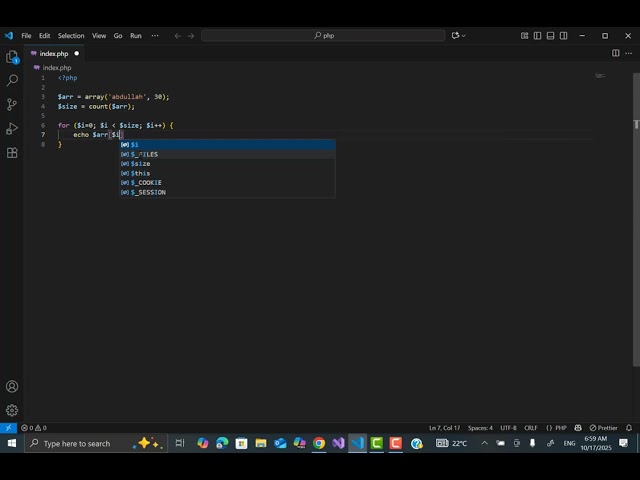640x480 pixels.
Task: Open Visual Studio purple icon on taskbar
Action: (x=338, y=443)
